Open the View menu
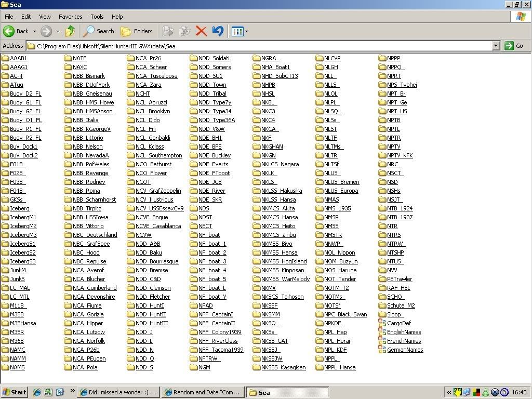This screenshot has height=399, width=532. pyautogui.click(x=45, y=17)
